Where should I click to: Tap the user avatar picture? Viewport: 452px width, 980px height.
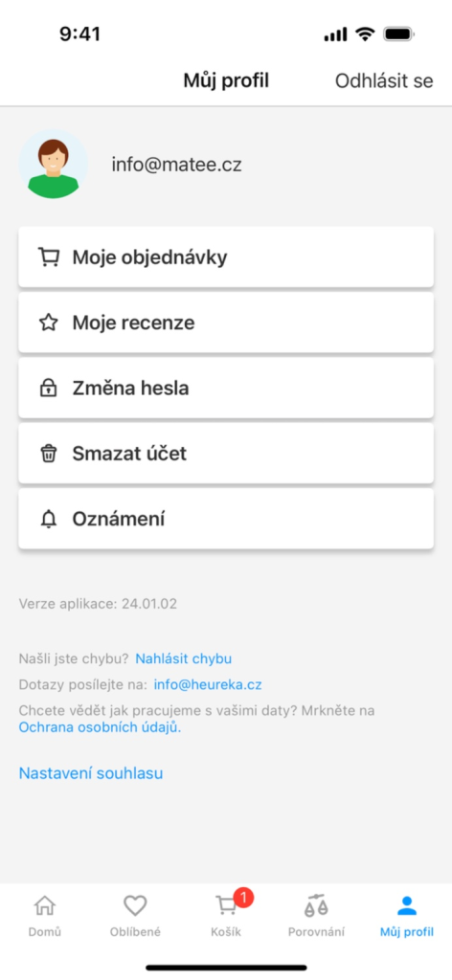[53, 165]
